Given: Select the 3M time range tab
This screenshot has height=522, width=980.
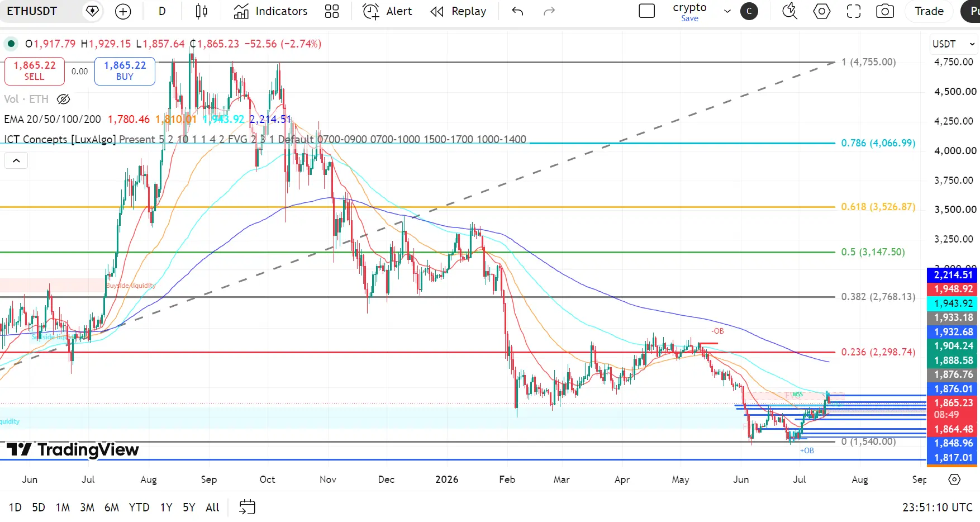Looking at the screenshot, I should (87, 507).
